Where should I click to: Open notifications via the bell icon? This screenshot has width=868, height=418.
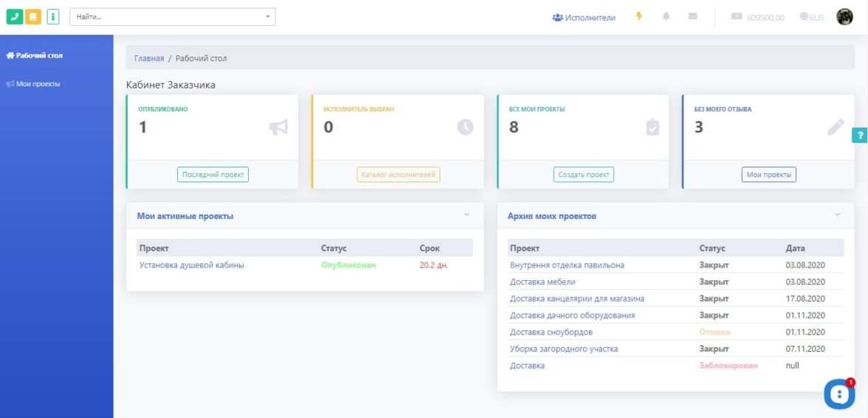point(666,17)
